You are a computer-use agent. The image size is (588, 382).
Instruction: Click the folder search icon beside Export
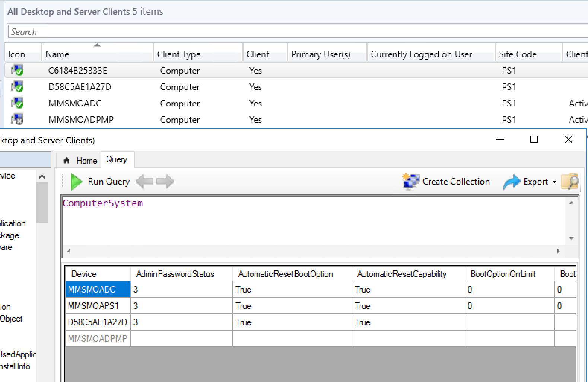pos(570,181)
